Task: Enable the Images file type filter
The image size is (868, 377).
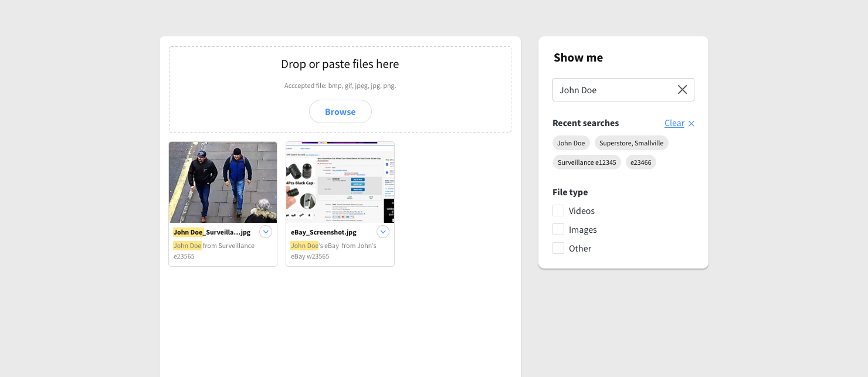Action: pos(558,229)
